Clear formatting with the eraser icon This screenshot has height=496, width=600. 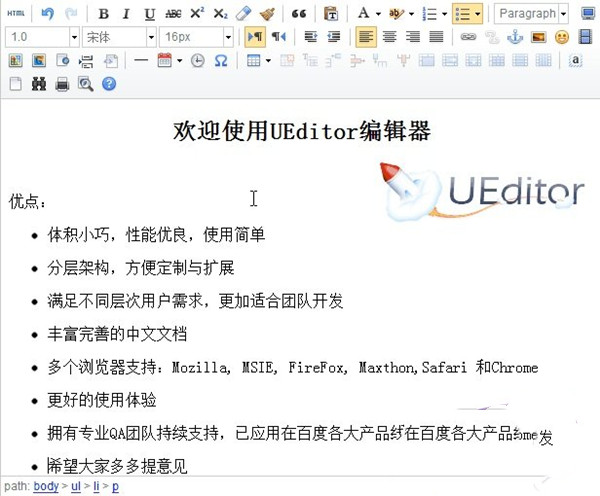(244, 14)
